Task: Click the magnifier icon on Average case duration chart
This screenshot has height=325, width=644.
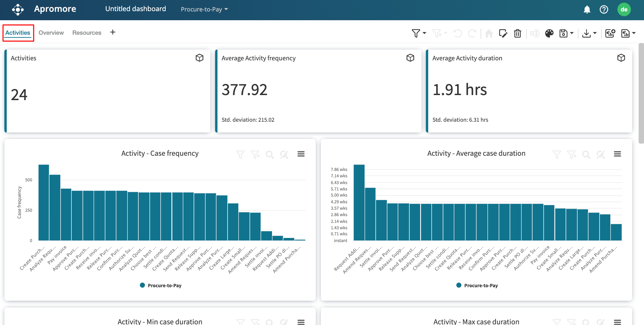Action: (x=586, y=155)
